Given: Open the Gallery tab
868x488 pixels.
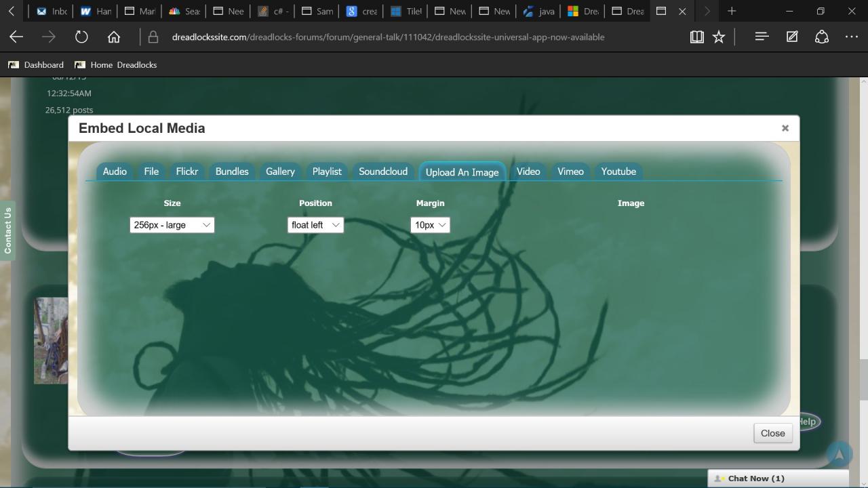Looking at the screenshot, I should click(280, 171).
